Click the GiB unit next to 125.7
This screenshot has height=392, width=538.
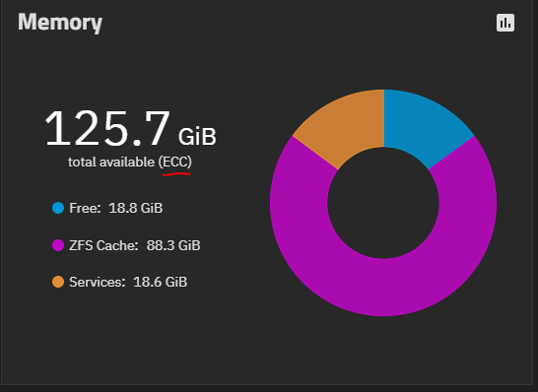[x=197, y=137]
